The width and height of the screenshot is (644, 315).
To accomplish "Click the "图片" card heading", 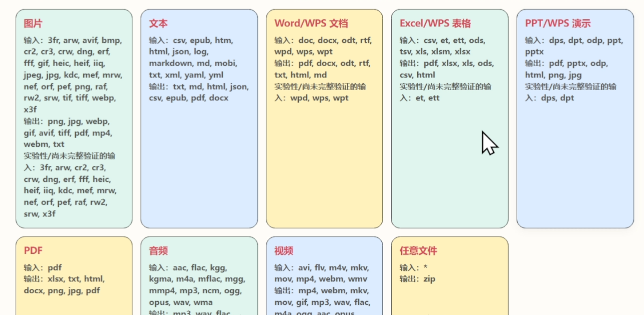I will [x=33, y=24].
